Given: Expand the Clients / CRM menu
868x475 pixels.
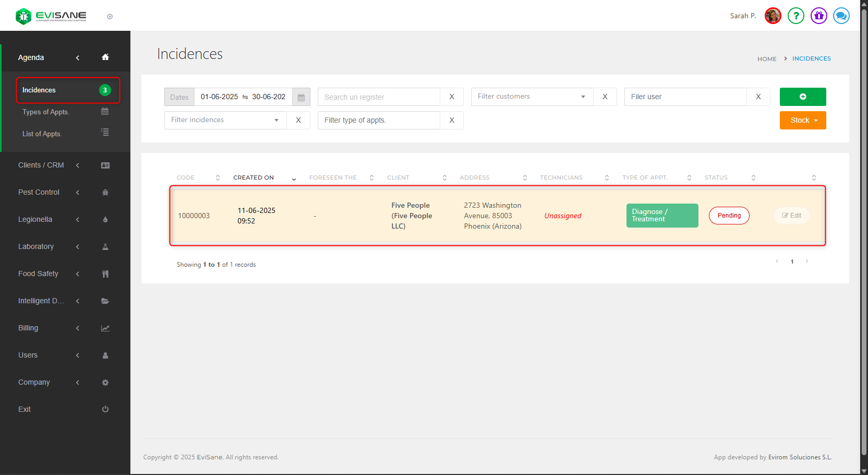Looking at the screenshot, I should click(78, 165).
